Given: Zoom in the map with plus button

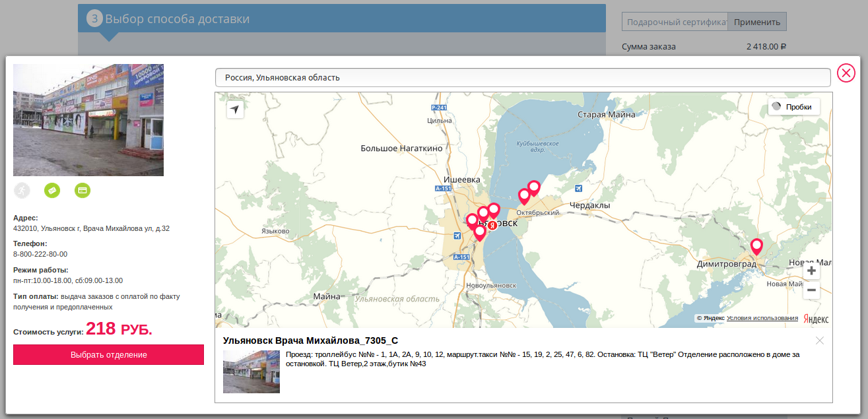Looking at the screenshot, I should click(811, 271).
